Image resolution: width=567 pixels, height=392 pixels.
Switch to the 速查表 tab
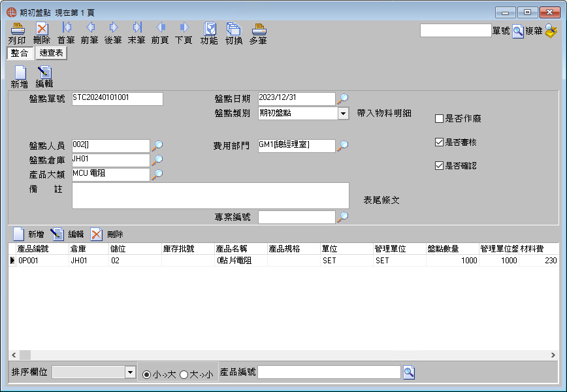[52, 53]
